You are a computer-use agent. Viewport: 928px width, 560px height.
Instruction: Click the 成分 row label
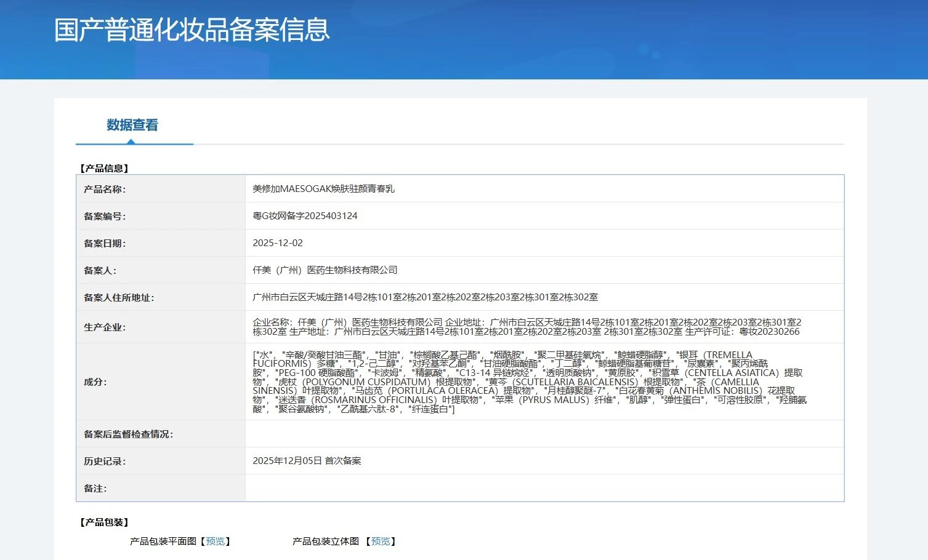pos(95,382)
